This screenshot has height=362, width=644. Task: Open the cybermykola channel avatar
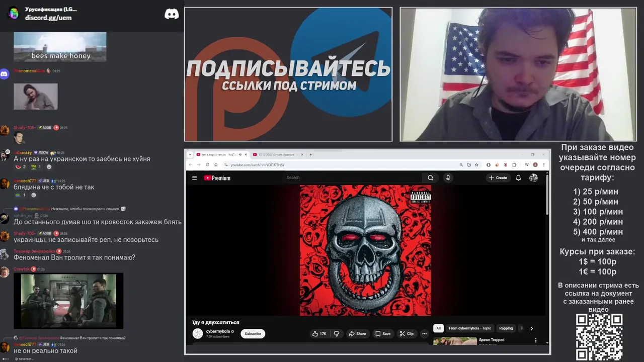[x=198, y=333]
